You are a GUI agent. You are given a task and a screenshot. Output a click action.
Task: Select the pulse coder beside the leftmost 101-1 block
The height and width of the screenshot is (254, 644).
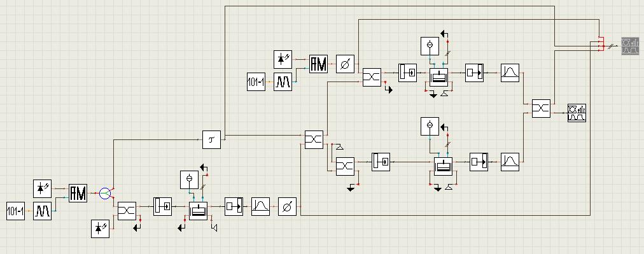[x=42, y=211]
